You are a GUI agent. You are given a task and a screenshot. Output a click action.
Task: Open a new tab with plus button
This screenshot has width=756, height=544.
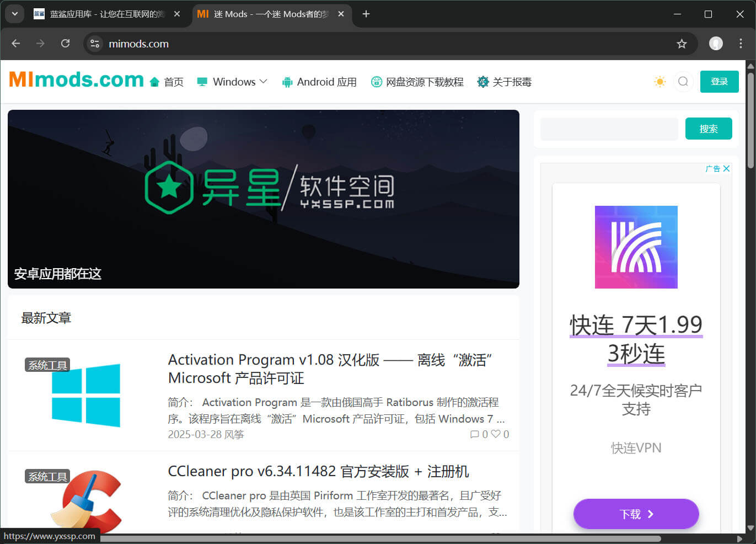click(366, 14)
